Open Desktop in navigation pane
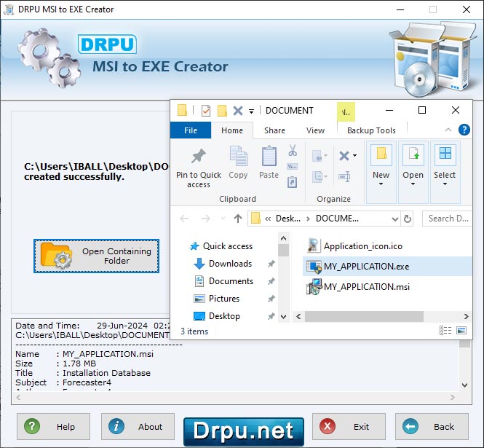The image size is (484, 448). 217,316
